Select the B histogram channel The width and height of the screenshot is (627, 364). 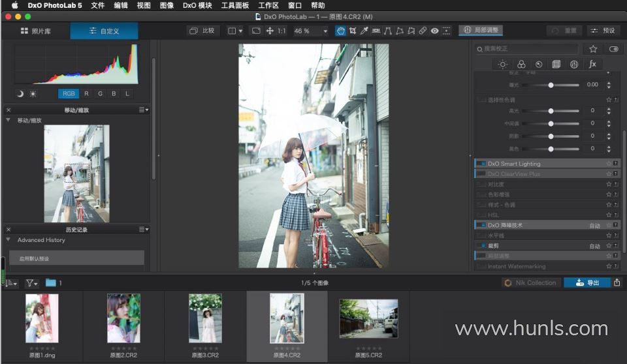click(114, 93)
